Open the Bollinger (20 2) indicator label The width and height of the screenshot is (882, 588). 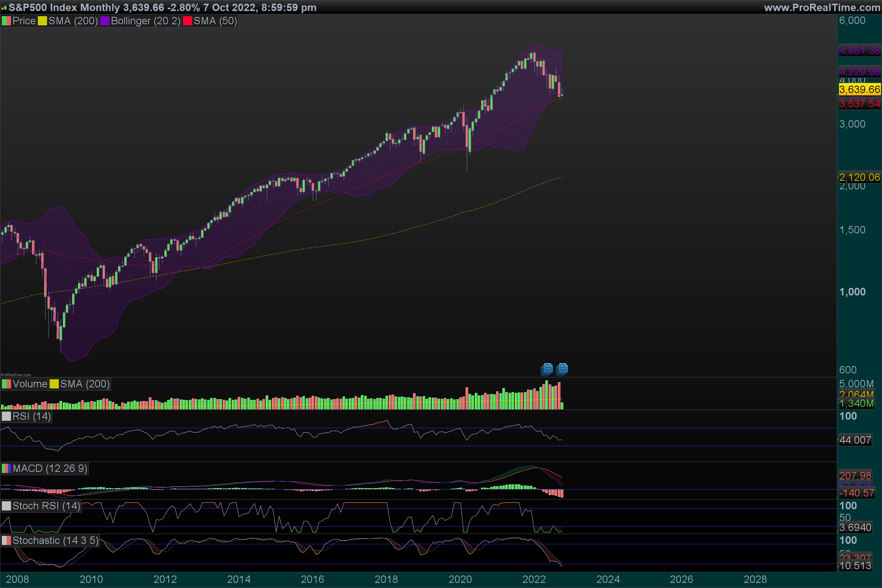[x=146, y=21]
